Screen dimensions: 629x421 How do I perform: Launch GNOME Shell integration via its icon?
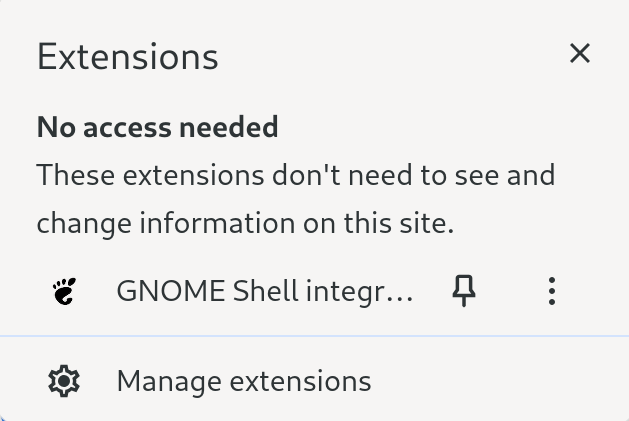coord(64,292)
